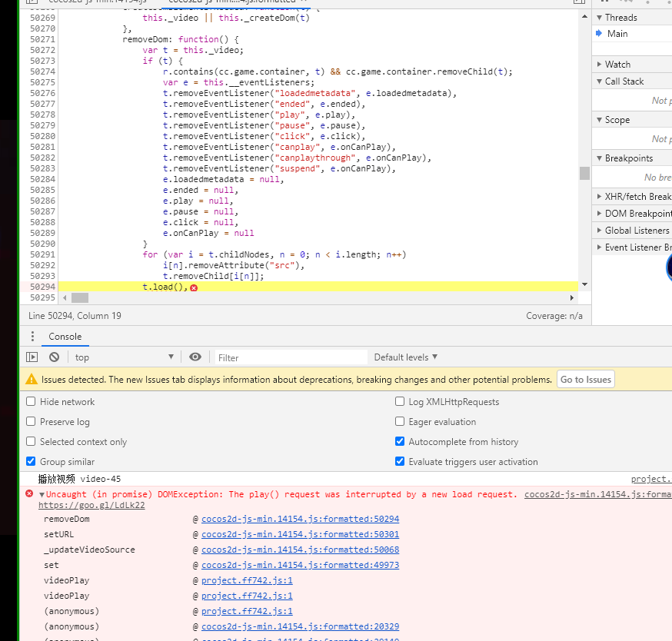Open _updateVideoSource link at line 50068

coord(300,550)
